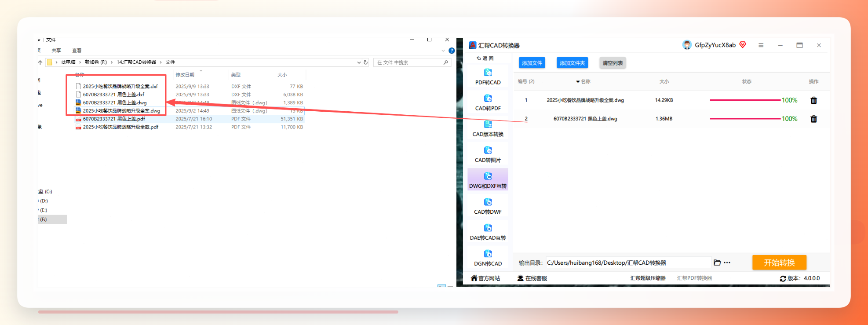Image resolution: width=868 pixels, height=325 pixels.
Task: Open the 汇帮PDF转换器 link
Action: click(x=694, y=278)
